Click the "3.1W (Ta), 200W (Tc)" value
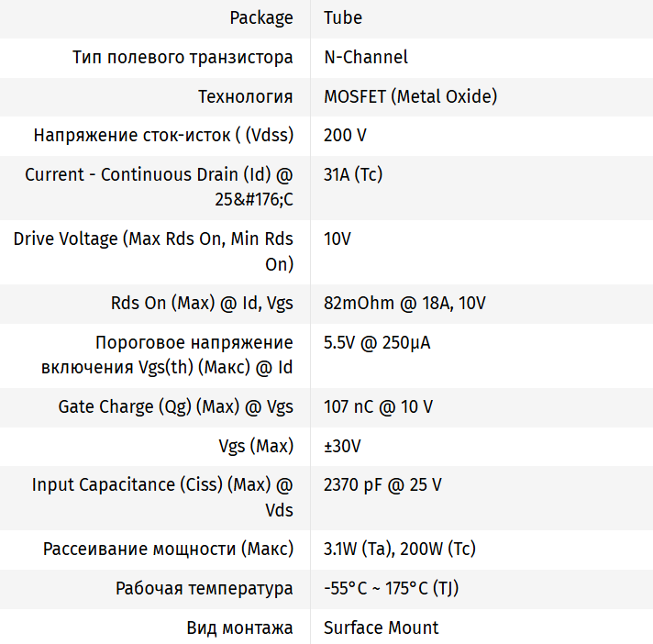653x644 pixels. [x=400, y=550]
